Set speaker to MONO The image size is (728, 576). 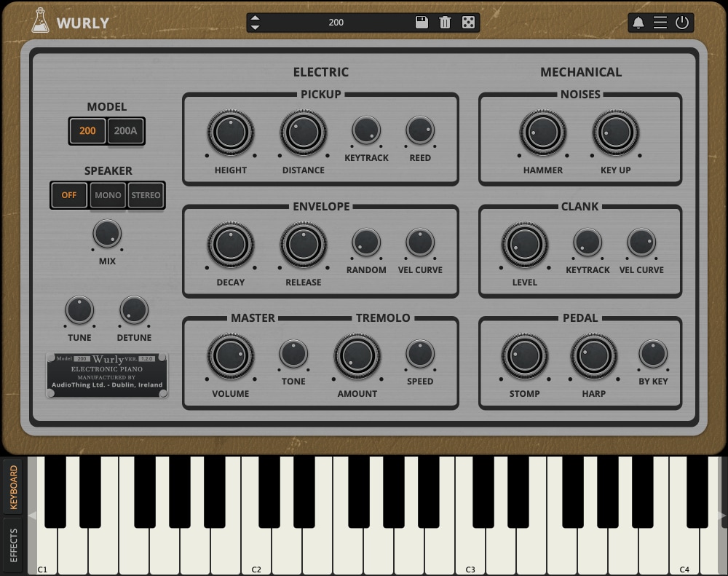(x=108, y=195)
